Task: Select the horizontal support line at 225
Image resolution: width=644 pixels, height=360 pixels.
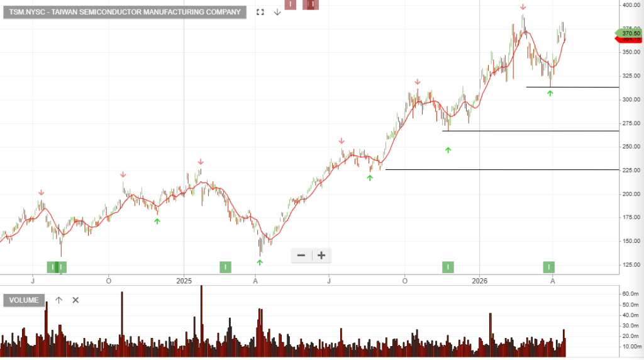Action: point(503,169)
